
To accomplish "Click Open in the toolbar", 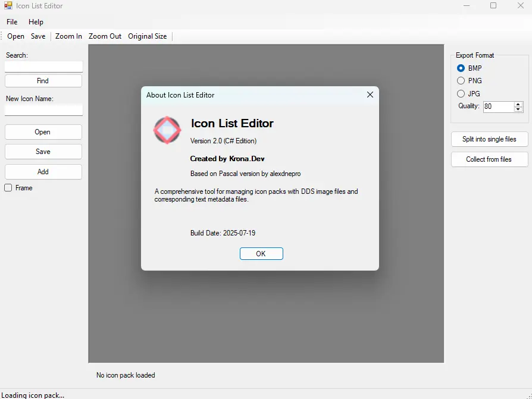I will 15,36.
